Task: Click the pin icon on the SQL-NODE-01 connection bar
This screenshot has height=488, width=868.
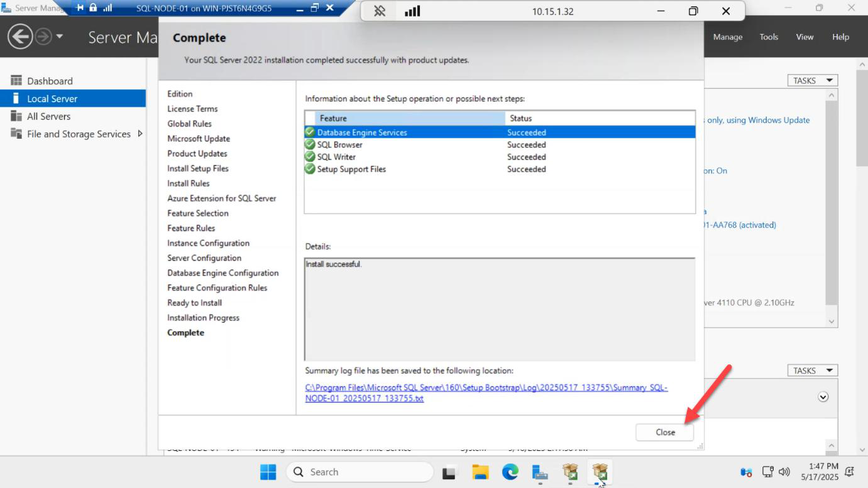Action: point(80,8)
